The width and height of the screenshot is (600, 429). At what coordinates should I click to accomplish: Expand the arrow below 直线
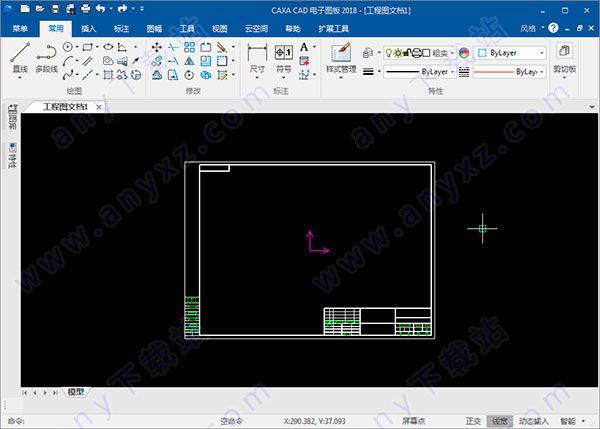pyautogui.click(x=20, y=77)
